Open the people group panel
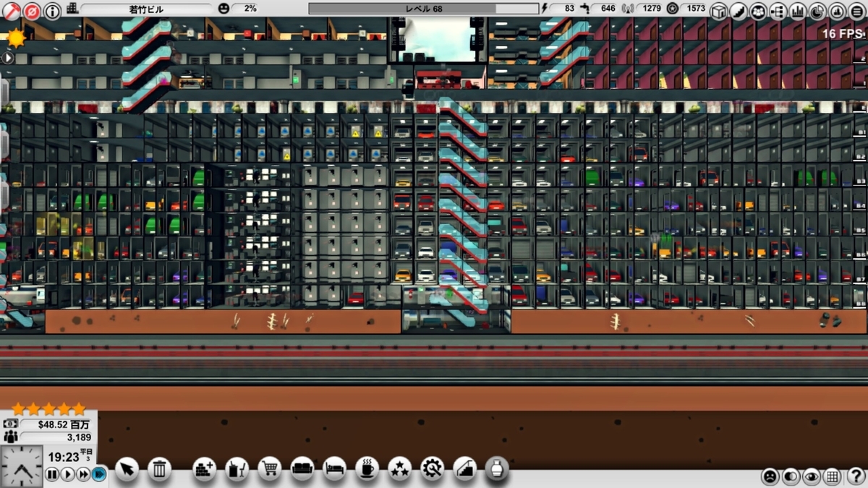 (758, 11)
